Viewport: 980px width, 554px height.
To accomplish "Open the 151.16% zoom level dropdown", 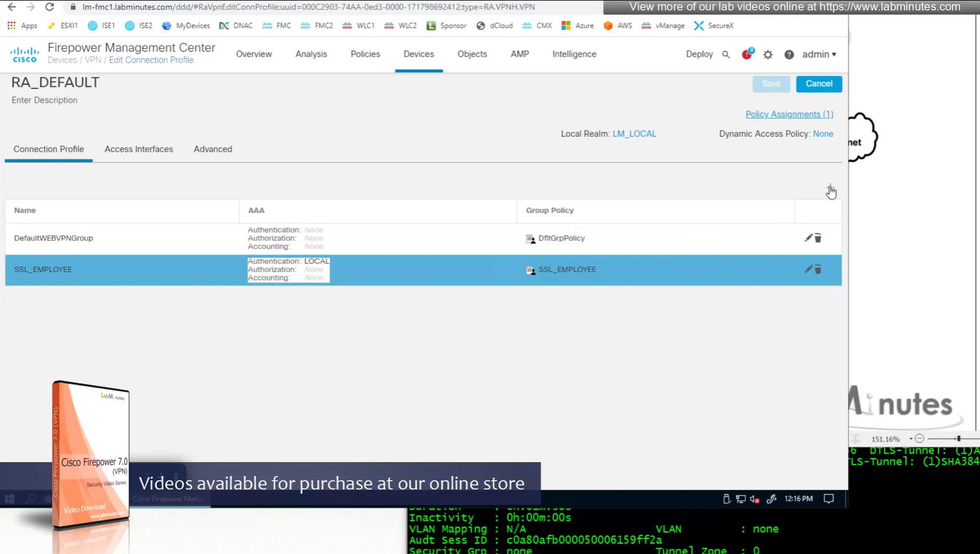I will tap(910, 439).
